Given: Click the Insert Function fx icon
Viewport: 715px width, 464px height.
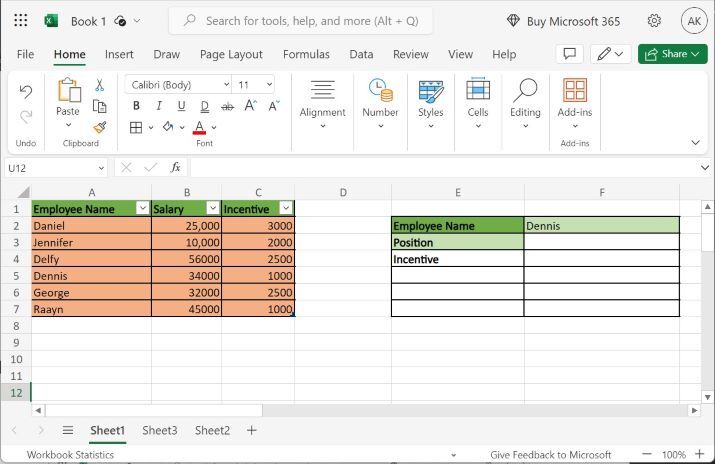Looking at the screenshot, I should [x=176, y=168].
